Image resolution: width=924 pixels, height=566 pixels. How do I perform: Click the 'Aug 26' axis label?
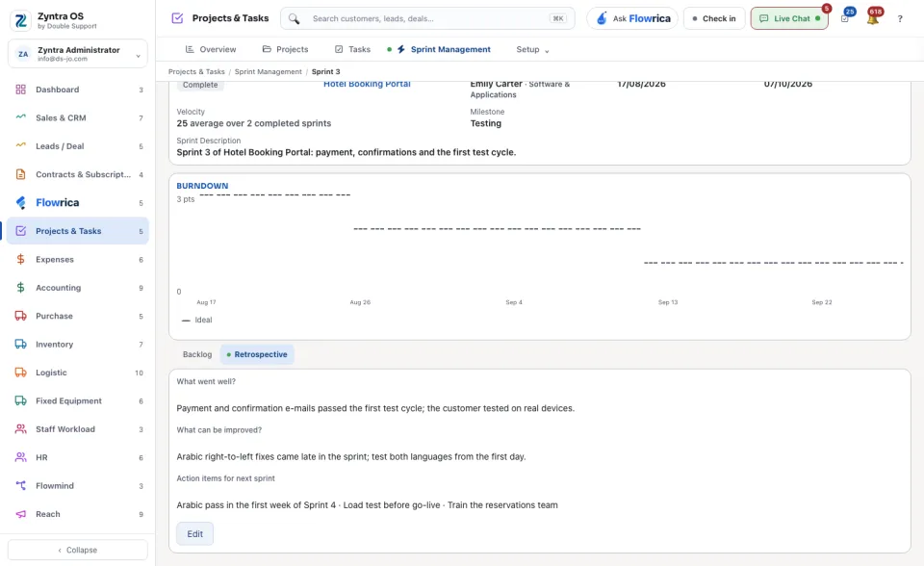pyautogui.click(x=360, y=302)
